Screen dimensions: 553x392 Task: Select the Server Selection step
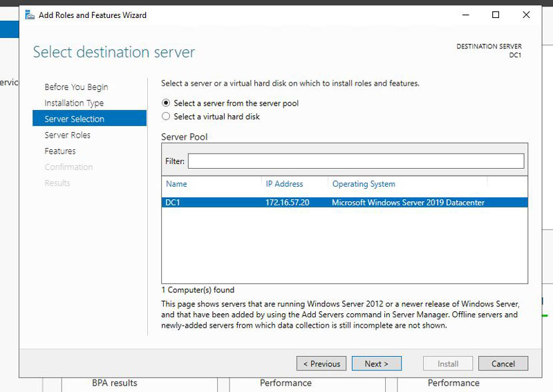(x=90, y=118)
